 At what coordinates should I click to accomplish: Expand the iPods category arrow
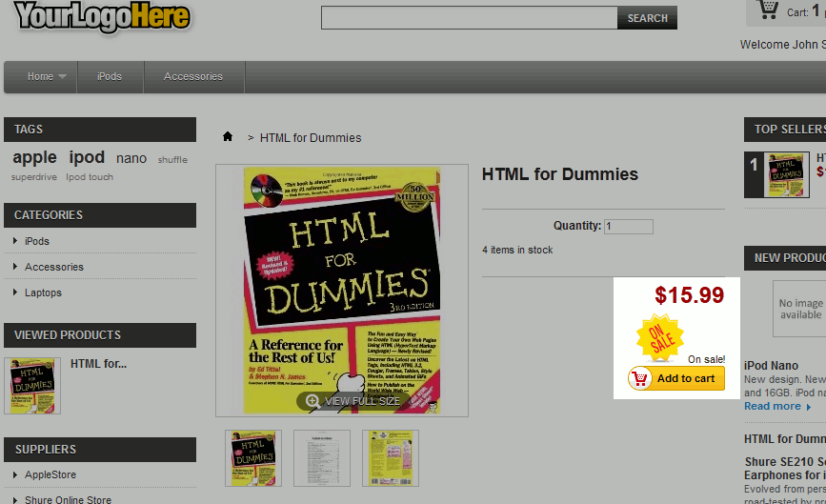click(14, 241)
